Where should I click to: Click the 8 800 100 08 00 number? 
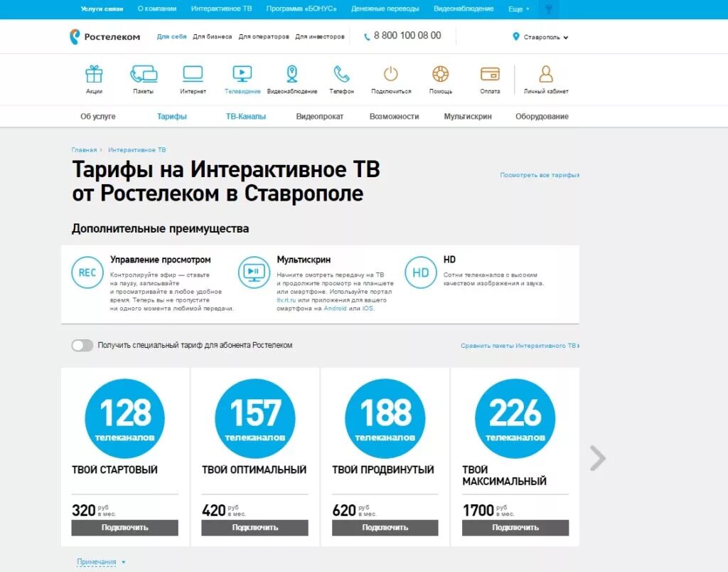407,36
